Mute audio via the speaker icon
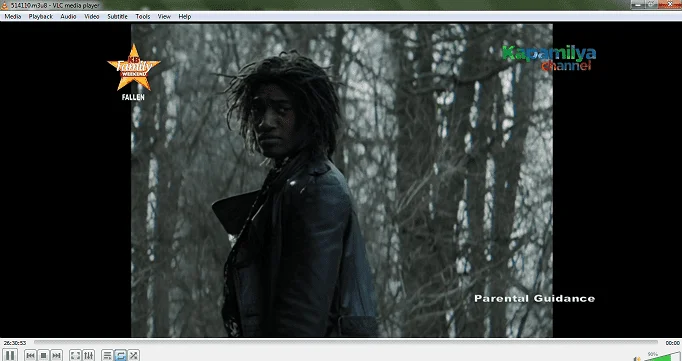682x361 pixels. coord(637,359)
